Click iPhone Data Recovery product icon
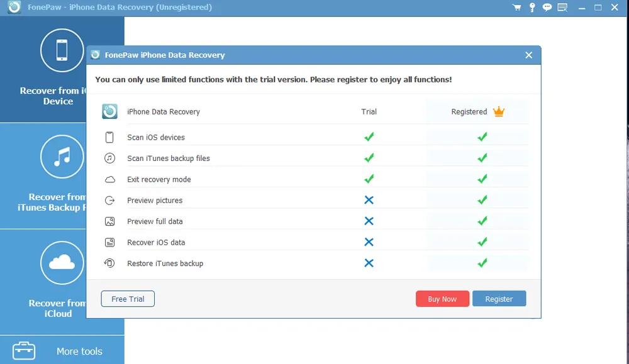The height and width of the screenshot is (364, 629). pyautogui.click(x=109, y=111)
